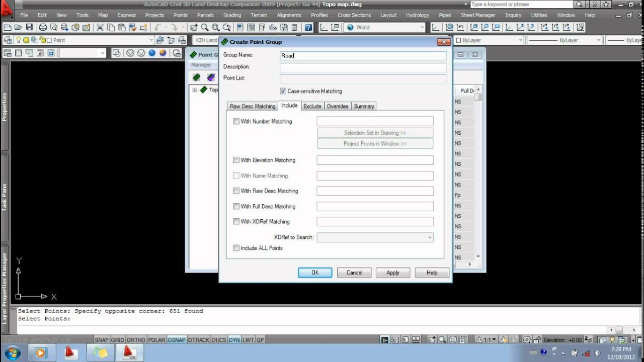The width and height of the screenshot is (644, 362).
Task: Click purple icon in Point Group Manager toolbar
Action: click(x=211, y=77)
